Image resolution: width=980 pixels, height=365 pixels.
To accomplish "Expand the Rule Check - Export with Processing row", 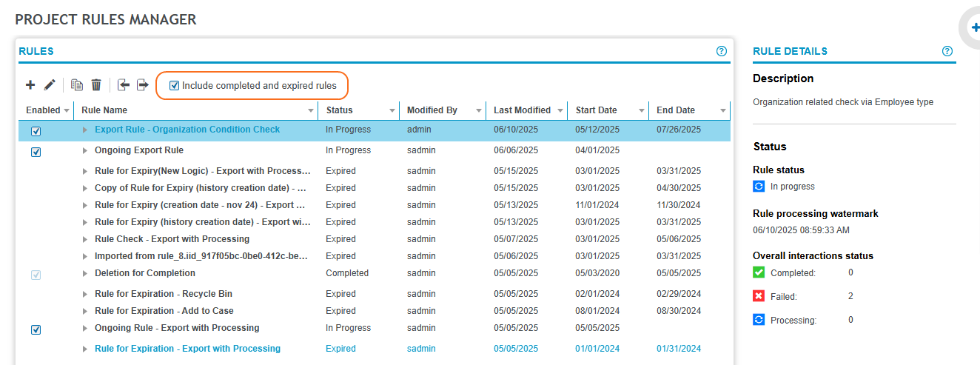I will [x=85, y=239].
